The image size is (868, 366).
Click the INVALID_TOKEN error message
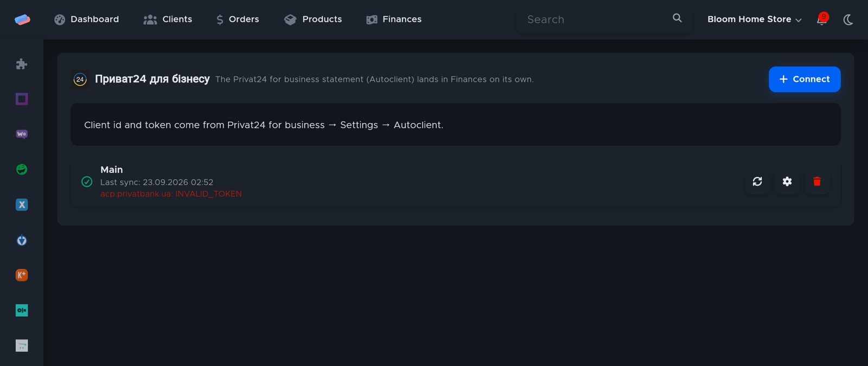point(171,194)
